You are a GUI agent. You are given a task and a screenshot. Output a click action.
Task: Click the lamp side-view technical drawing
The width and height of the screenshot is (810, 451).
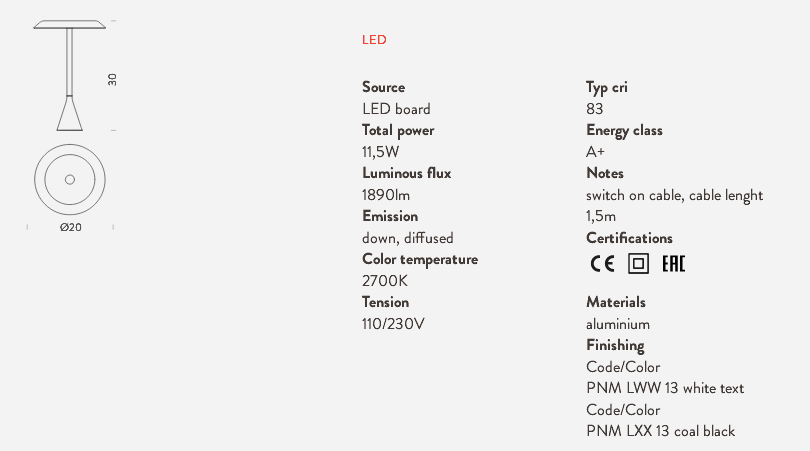[x=70, y=75]
